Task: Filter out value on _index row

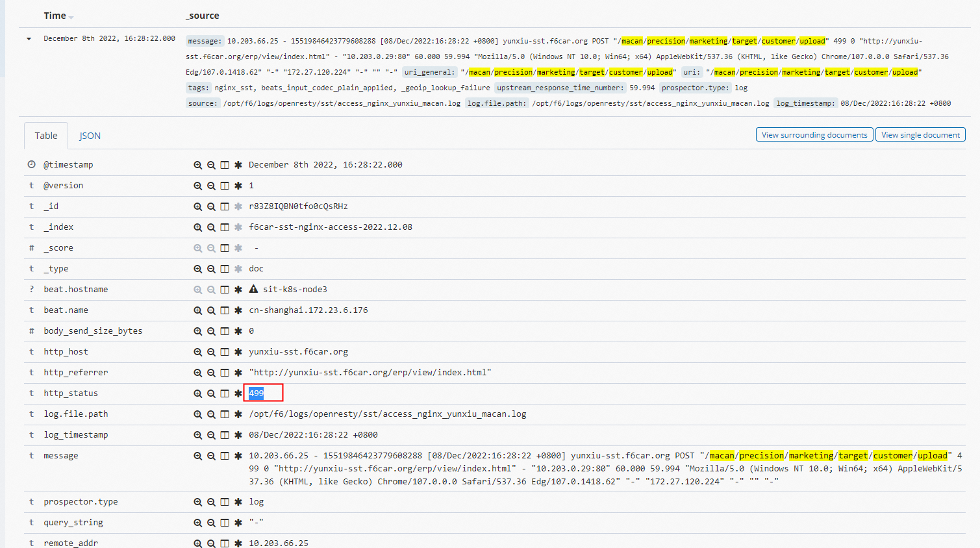Action: tap(211, 227)
